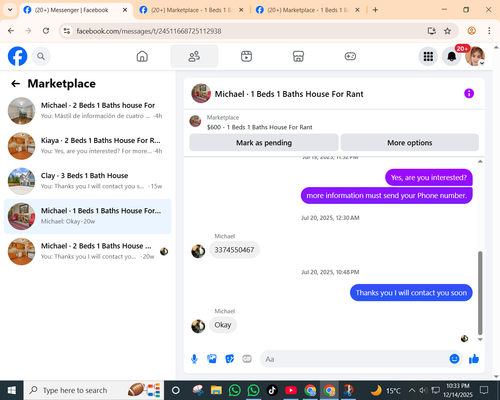The image size is (500, 400).
Task: Open the Marketplace storefront icon
Action: pyautogui.click(x=298, y=56)
